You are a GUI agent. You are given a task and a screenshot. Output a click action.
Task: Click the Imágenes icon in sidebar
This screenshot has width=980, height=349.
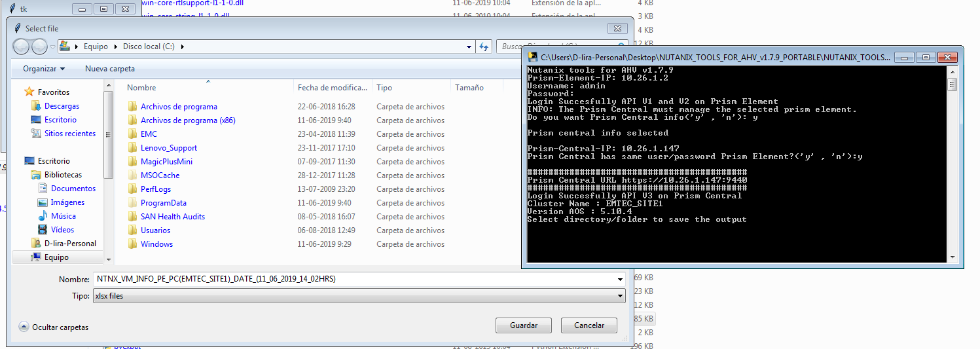43,202
